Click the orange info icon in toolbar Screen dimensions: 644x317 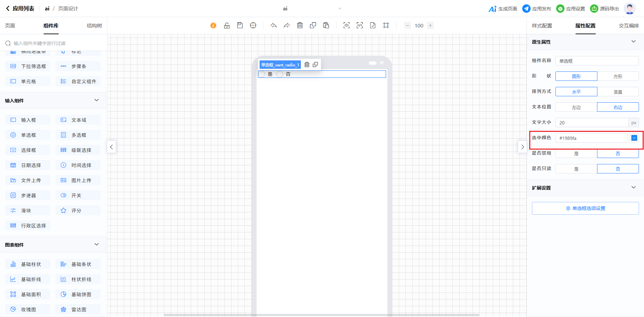[x=213, y=25]
